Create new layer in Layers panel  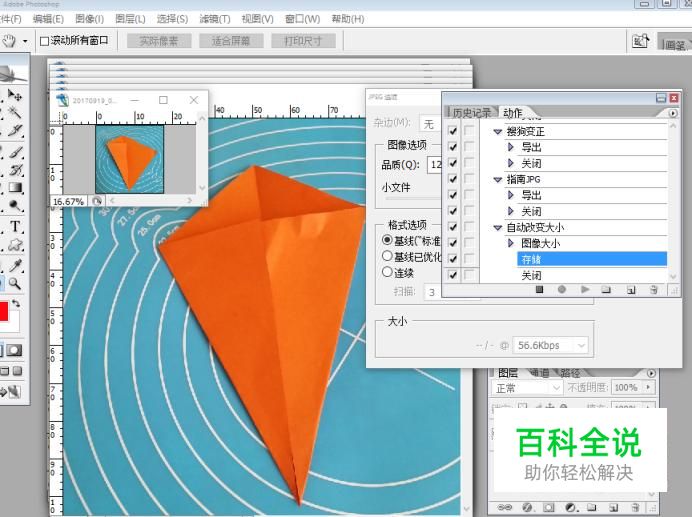coord(614,507)
